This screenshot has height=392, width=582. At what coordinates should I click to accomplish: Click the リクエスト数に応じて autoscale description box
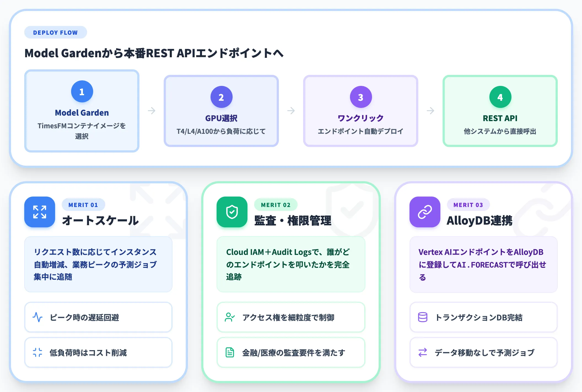click(98, 264)
